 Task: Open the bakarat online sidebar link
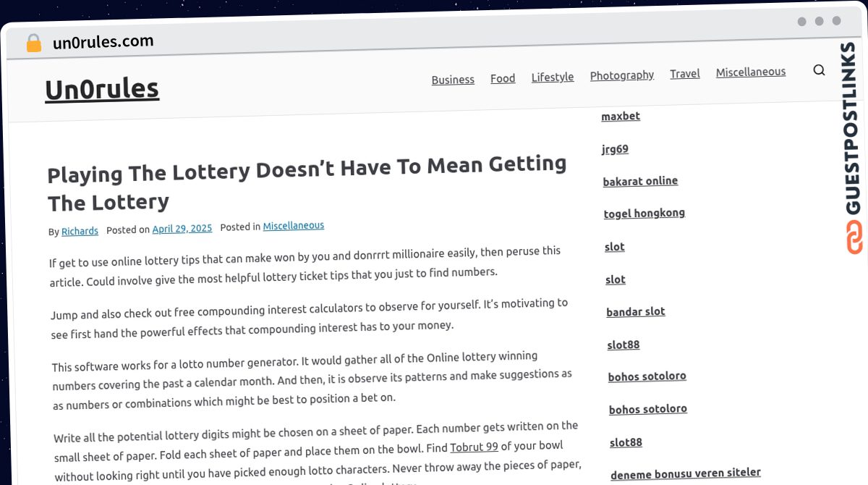coord(640,181)
